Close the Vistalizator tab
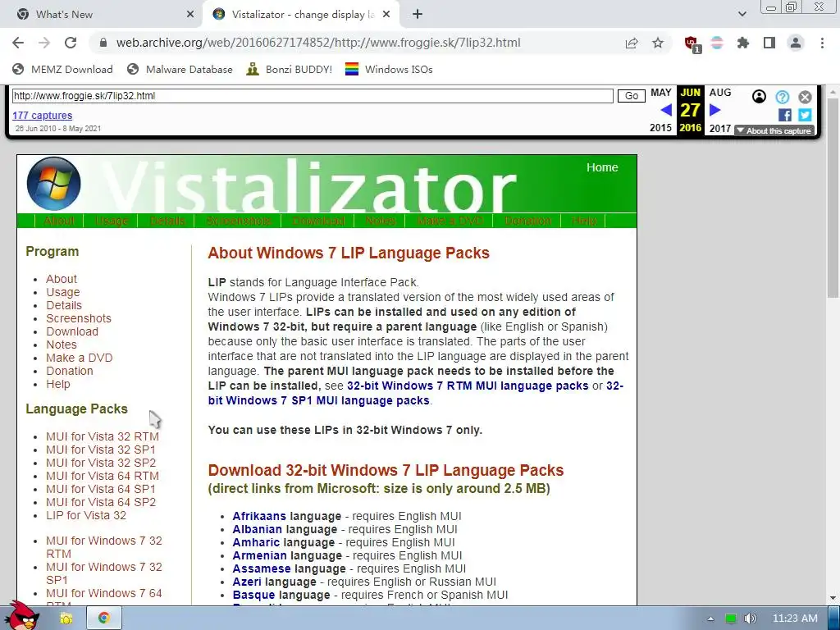Viewport: 840px width, 630px height. pyautogui.click(x=386, y=15)
